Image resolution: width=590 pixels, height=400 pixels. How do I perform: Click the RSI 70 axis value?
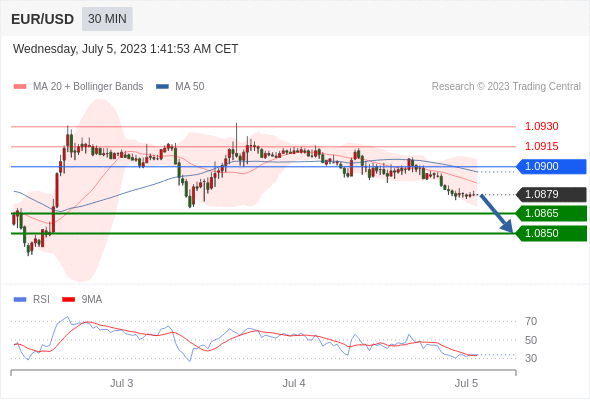click(531, 321)
